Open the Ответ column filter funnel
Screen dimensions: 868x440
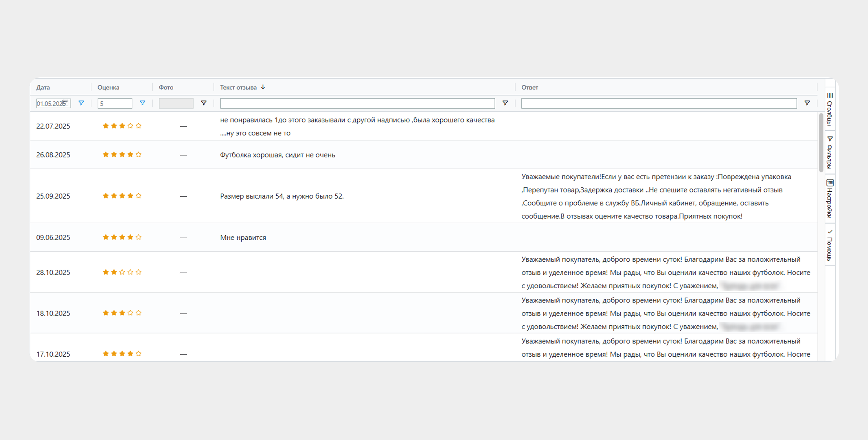(807, 103)
